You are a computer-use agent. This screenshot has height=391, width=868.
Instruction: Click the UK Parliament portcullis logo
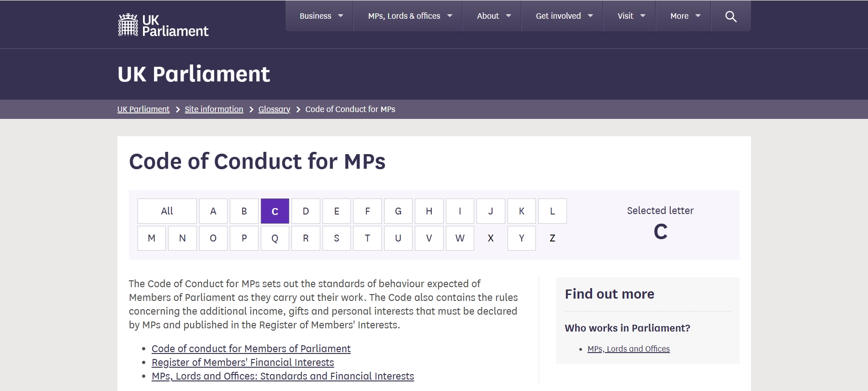tap(163, 25)
